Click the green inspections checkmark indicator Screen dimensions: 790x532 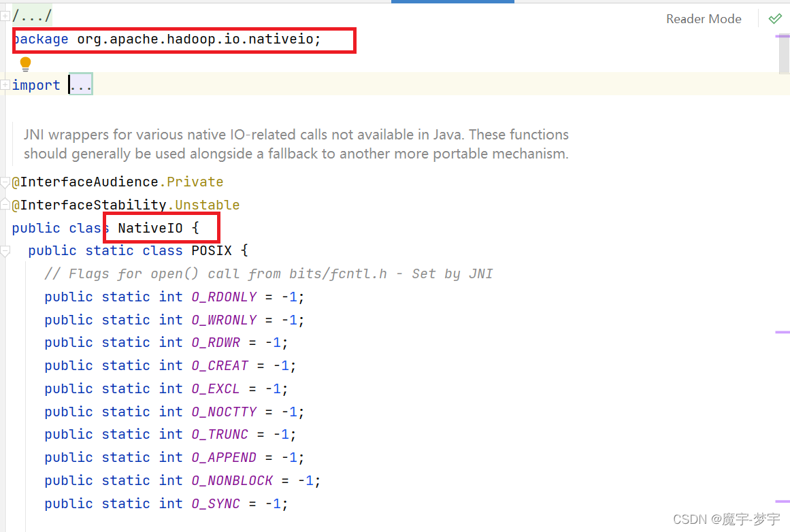click(x=775, y=18)
